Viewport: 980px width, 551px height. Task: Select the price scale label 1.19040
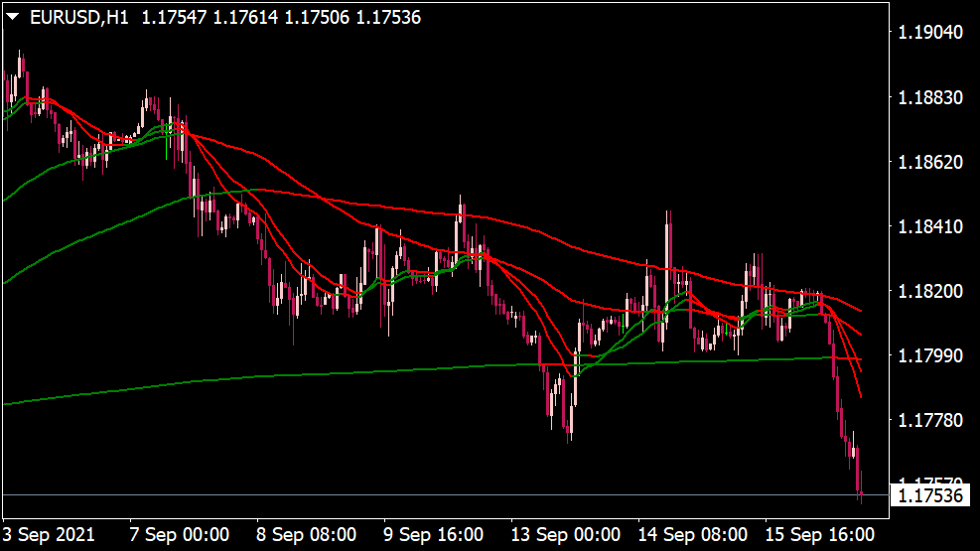point(930,33)
